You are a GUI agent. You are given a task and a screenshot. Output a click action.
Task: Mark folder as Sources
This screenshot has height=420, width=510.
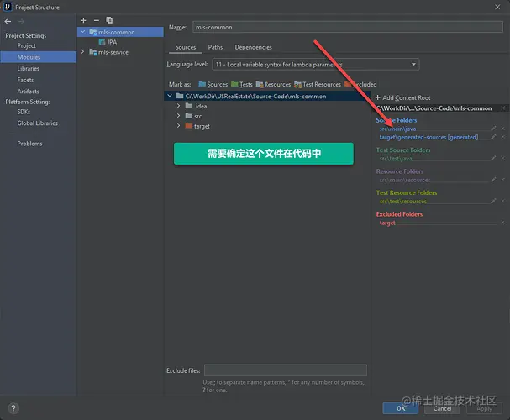(x=213, y=84)
